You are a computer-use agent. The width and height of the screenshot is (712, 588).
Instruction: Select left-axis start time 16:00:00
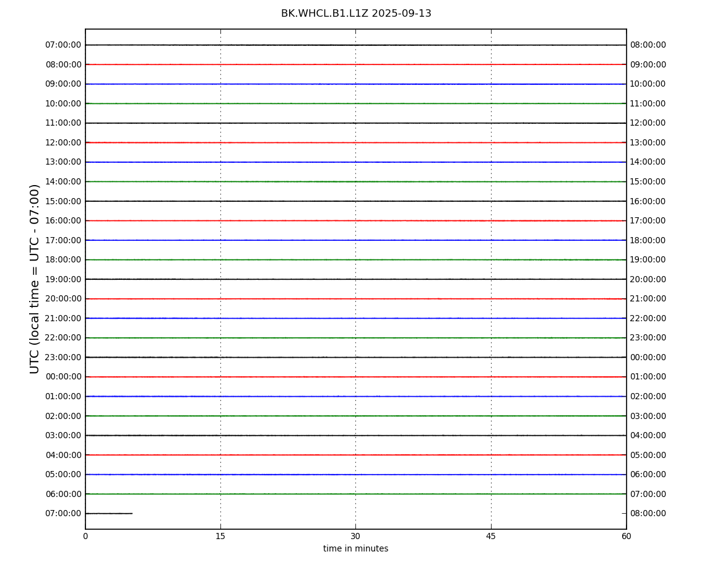click(x=63, y=221)
